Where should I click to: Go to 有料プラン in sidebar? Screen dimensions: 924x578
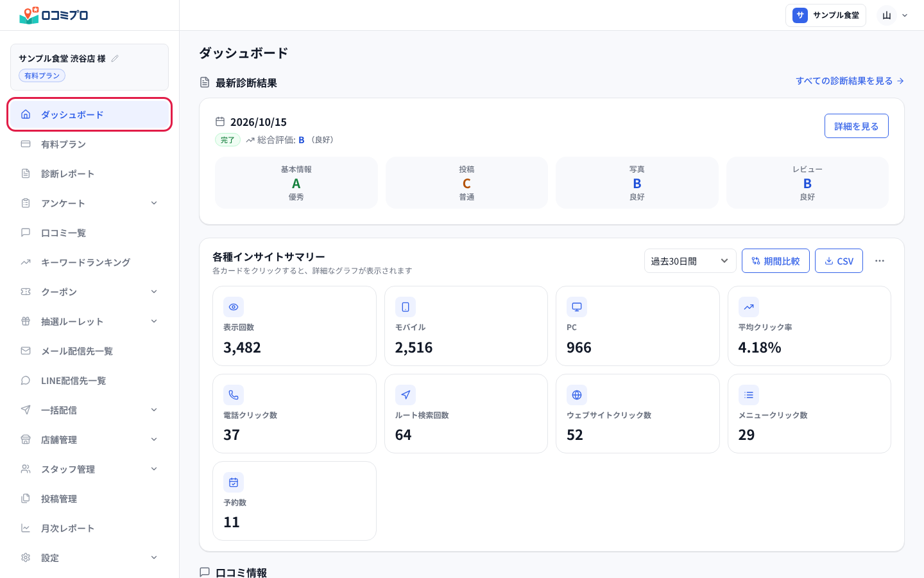(89, 144)
